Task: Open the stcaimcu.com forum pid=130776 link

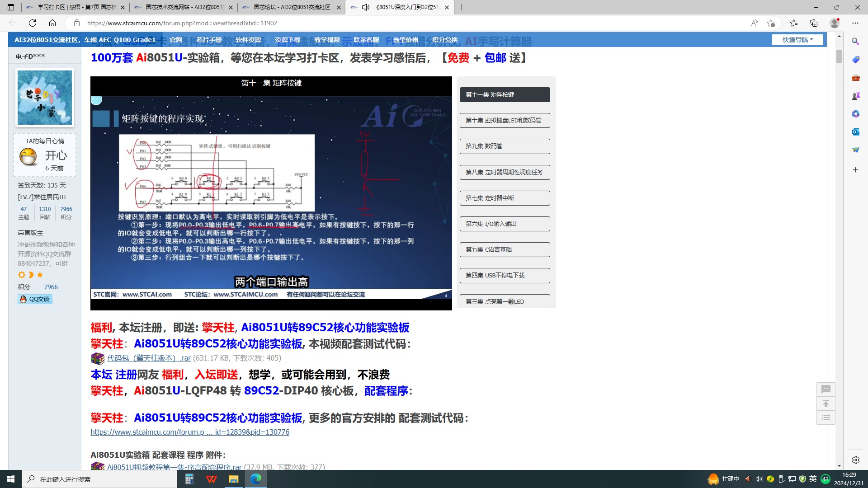Action: (x=189, y=432)
